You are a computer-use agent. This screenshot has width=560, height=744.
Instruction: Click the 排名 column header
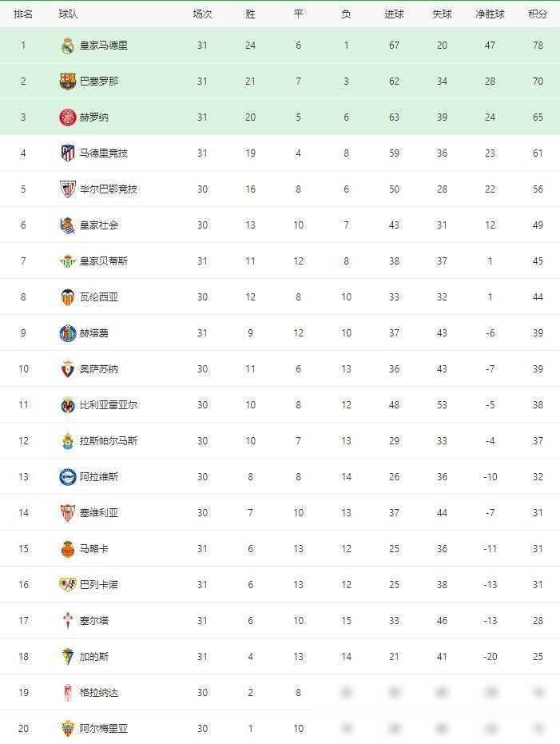[23, 14]
